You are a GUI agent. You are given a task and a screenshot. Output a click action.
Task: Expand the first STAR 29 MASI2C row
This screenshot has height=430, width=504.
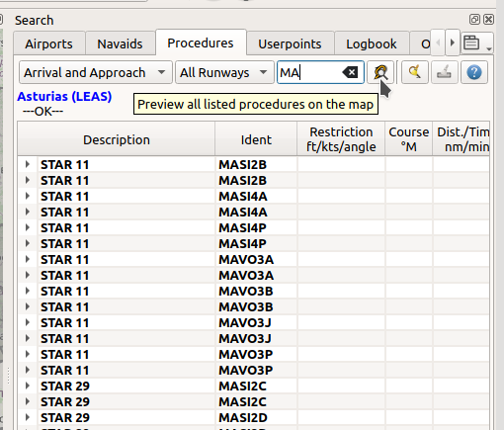pyautogui.click(x=28, y=386)
